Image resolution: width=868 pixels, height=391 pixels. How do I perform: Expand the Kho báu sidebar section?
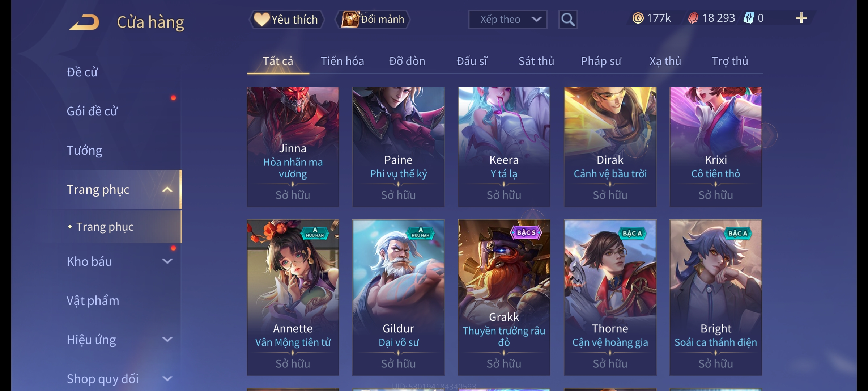point(167,261)
